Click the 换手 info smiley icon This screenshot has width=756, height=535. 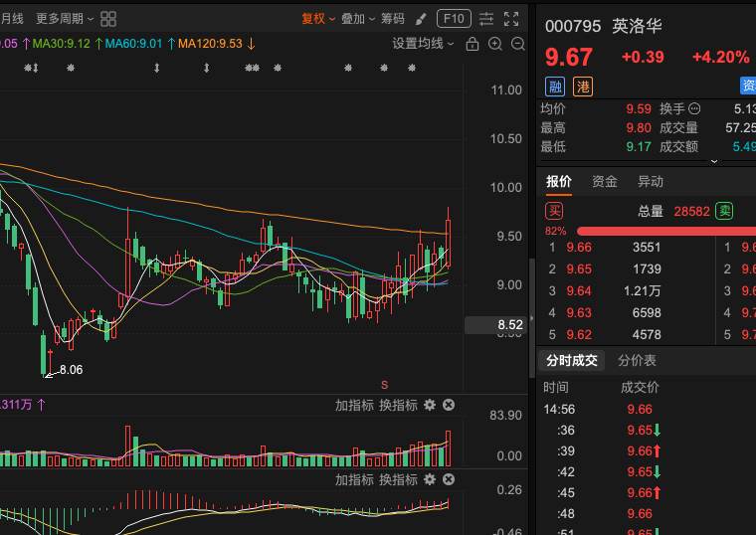click(694, 109)
